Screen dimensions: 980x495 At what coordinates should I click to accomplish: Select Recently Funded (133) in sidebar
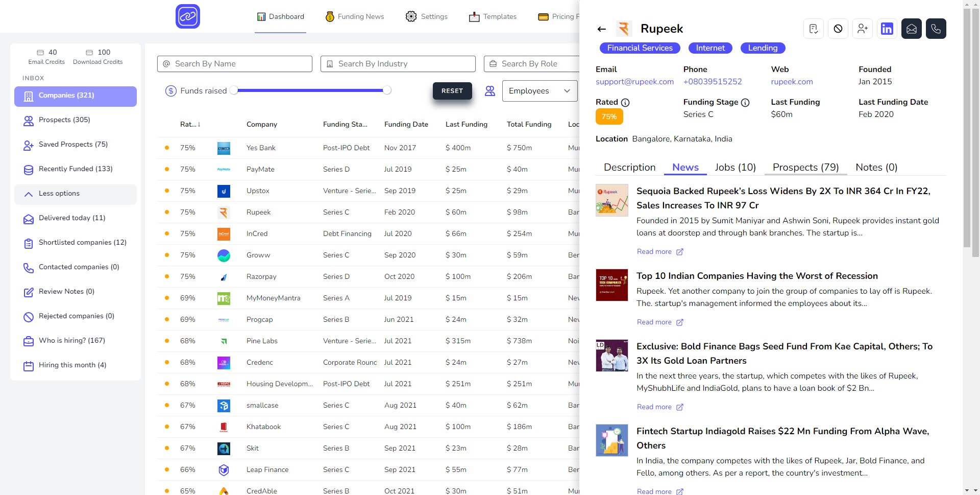coord(76,170)
